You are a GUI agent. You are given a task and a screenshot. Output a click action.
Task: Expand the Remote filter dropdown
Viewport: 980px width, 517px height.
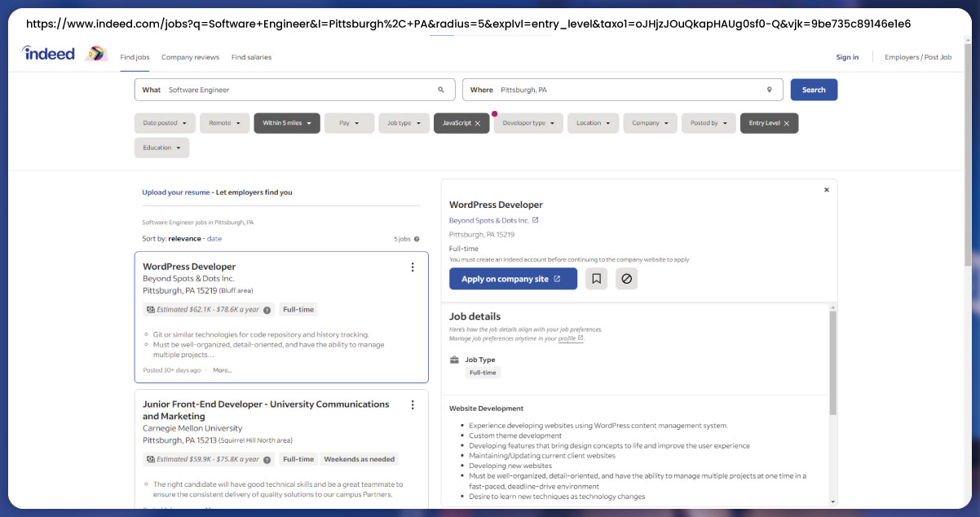click(x=224, y=123)
